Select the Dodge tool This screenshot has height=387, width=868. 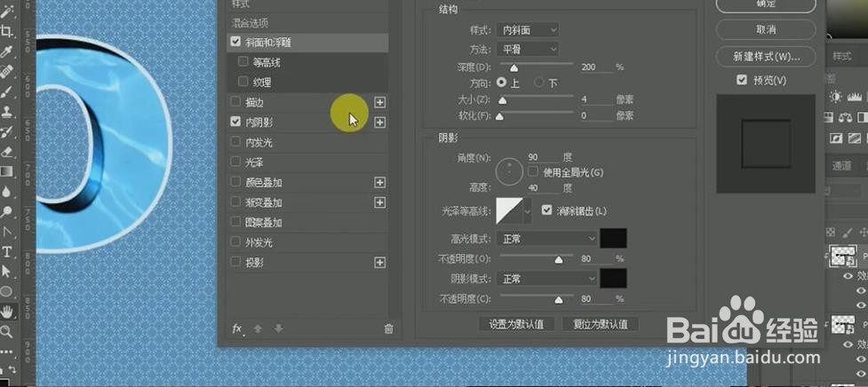click(6, 211)
